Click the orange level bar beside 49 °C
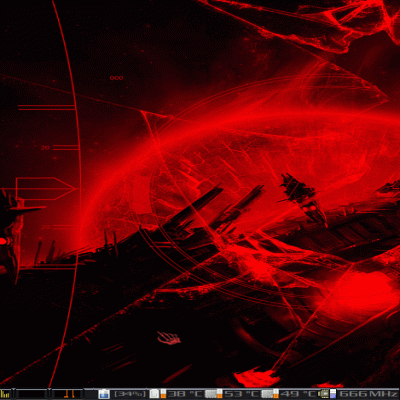Image resolution: width=400 pixels, height=400 pixels. point(276,394)
